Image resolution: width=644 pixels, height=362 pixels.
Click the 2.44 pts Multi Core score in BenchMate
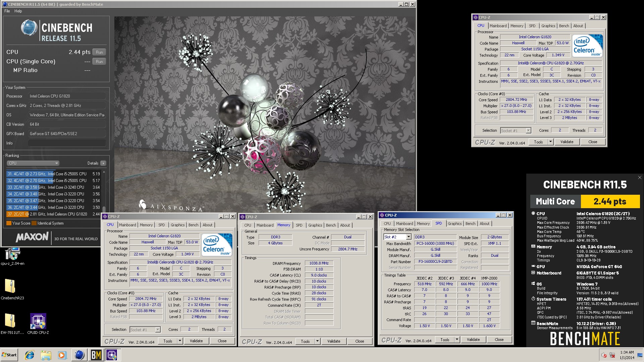(610, 201)
